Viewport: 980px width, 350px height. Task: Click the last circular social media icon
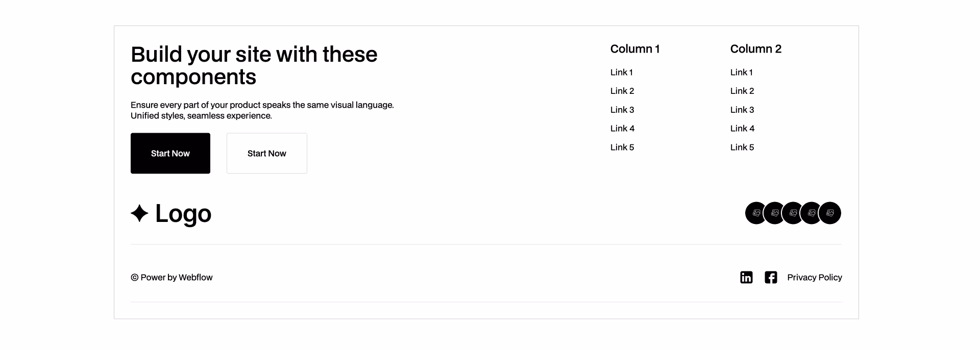[x=830, y=213]
